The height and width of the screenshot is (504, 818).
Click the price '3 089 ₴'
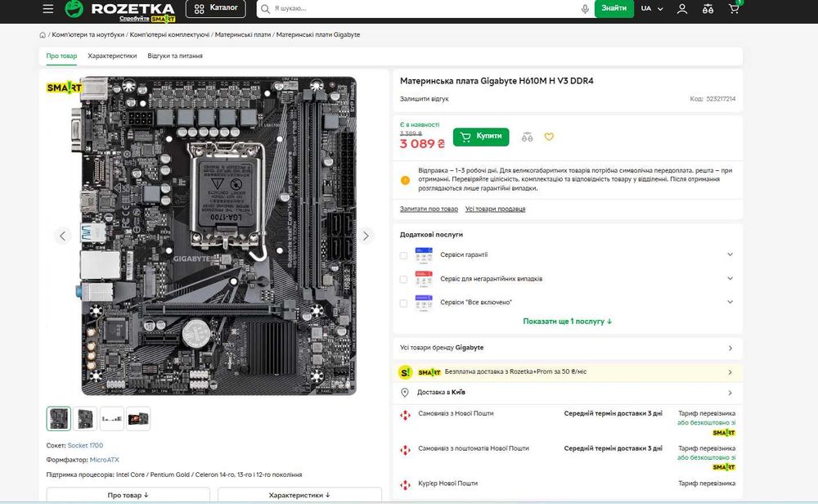pos(422,143)
